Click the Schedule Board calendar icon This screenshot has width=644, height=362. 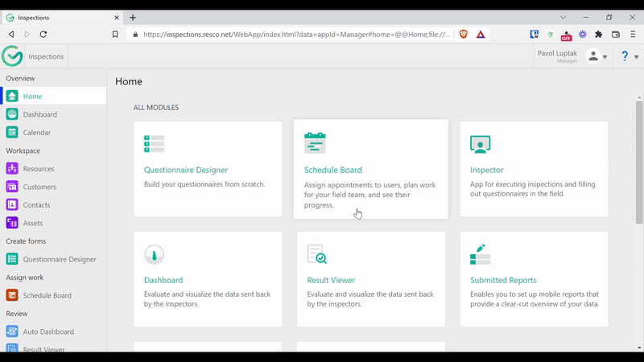(315, 143)
